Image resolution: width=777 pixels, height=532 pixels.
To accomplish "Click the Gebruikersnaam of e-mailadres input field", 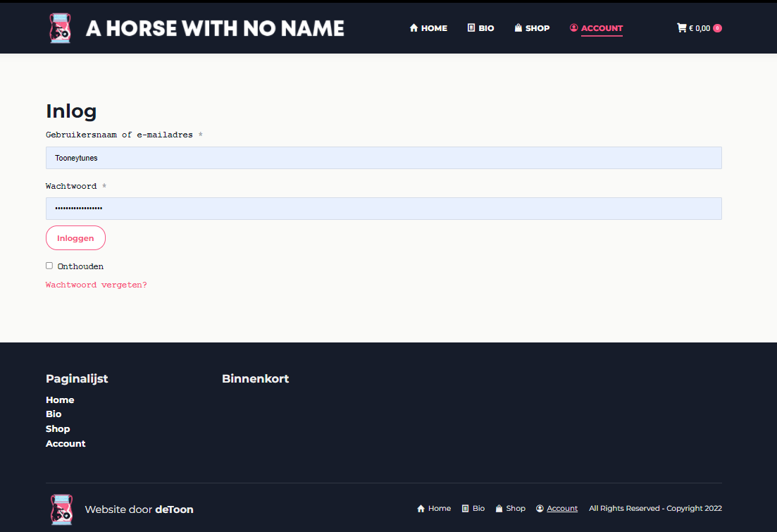I will point(383,158).
